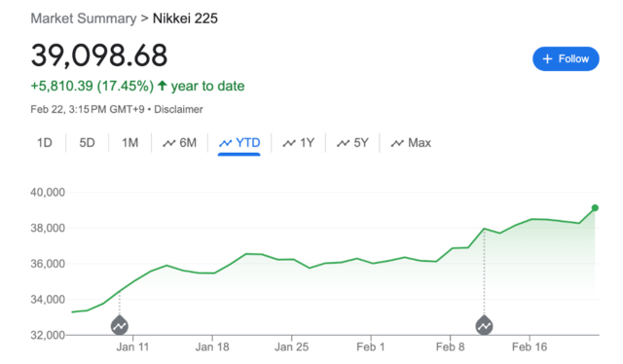Click the 5Y range label text

pos(361,143)
